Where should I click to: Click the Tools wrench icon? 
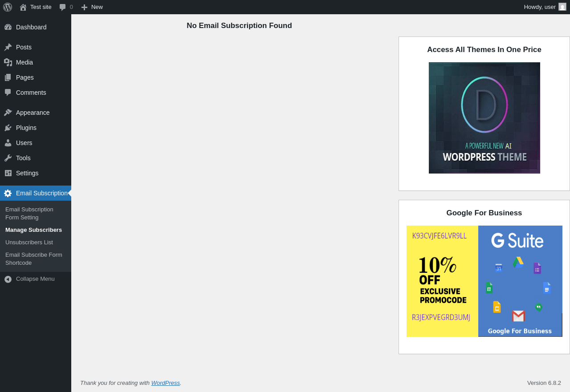[8, 158]
